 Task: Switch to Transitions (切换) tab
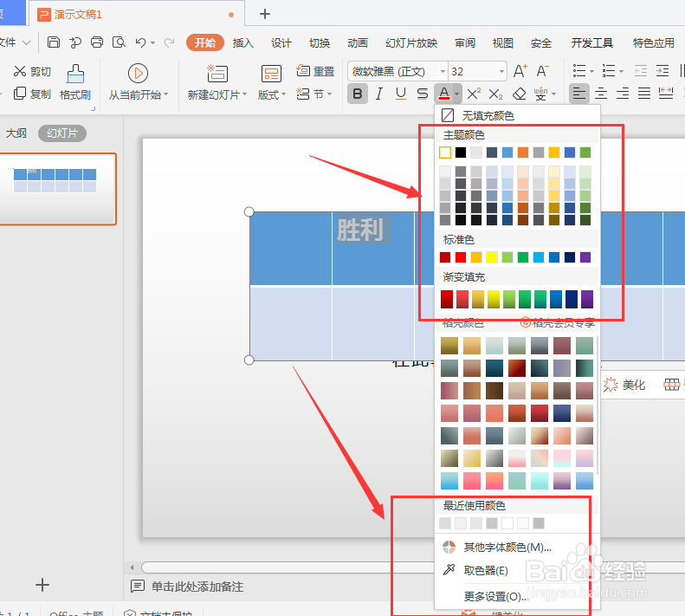[320, 42]
